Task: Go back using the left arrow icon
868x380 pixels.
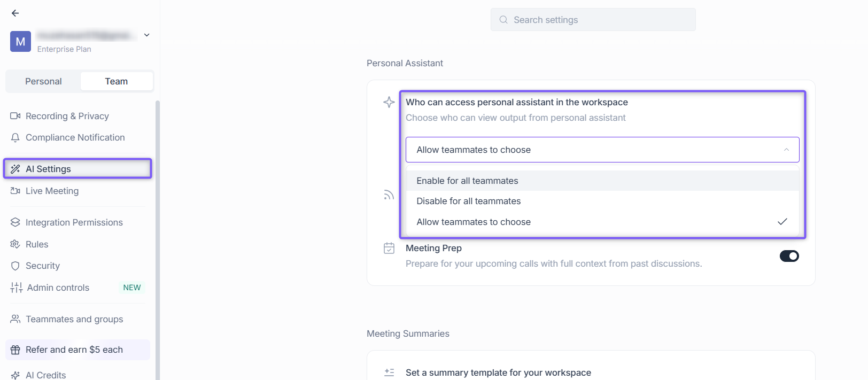Action: [x=15, y=13]
